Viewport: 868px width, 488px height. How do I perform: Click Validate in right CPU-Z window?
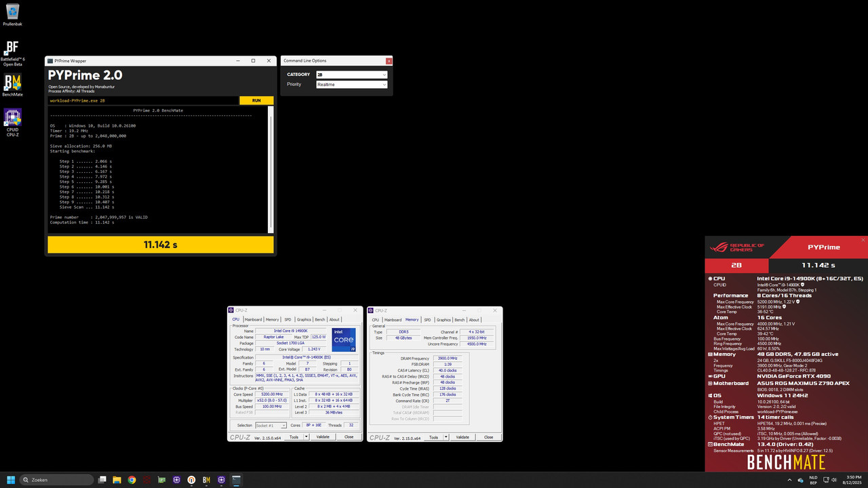462,437
